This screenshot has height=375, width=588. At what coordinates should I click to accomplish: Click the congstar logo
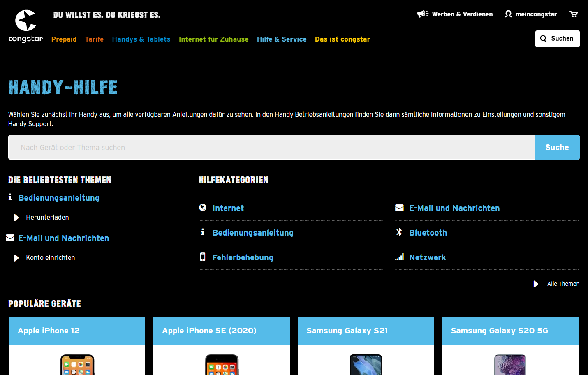pyautogui.click(x=25, y=26)
